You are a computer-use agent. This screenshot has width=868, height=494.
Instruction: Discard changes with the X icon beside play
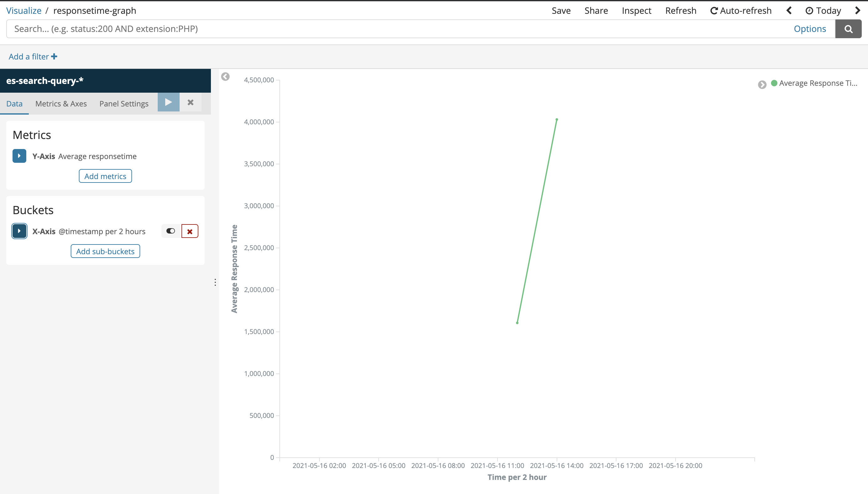coord(190,102)
